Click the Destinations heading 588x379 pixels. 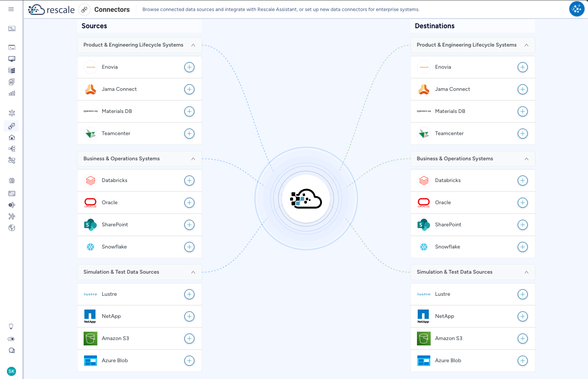[x=435, y=26]
